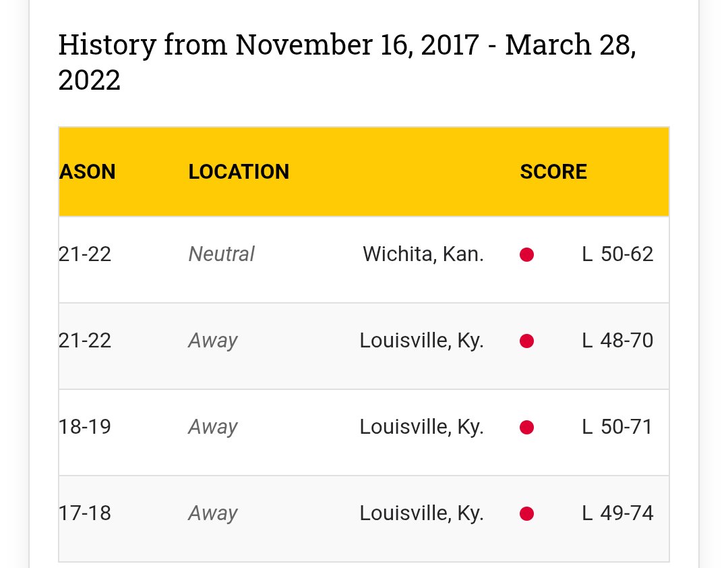
Task: Click the red loss dot beside L 50-62
Action: [527, 255]
